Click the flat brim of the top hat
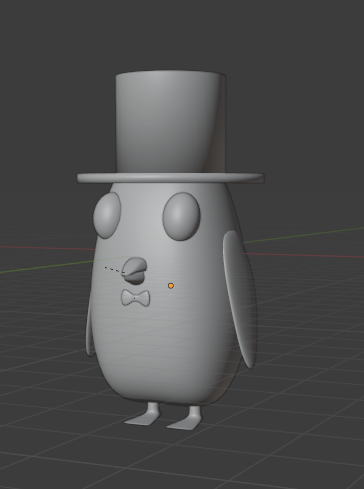 pos(170,178)
